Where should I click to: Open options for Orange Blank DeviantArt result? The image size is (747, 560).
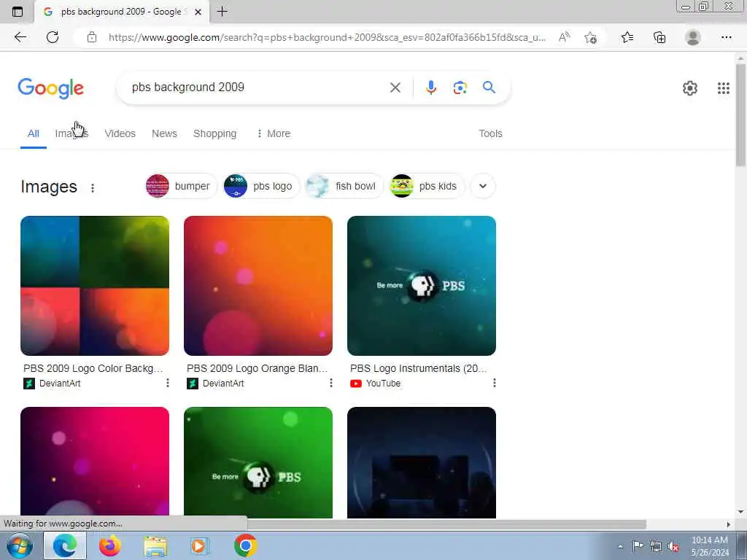point(331,383)
